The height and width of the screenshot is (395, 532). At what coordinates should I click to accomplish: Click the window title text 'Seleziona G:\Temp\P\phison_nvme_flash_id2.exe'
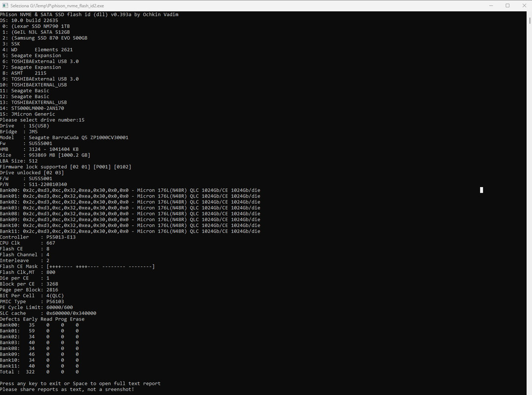[57, 6]
